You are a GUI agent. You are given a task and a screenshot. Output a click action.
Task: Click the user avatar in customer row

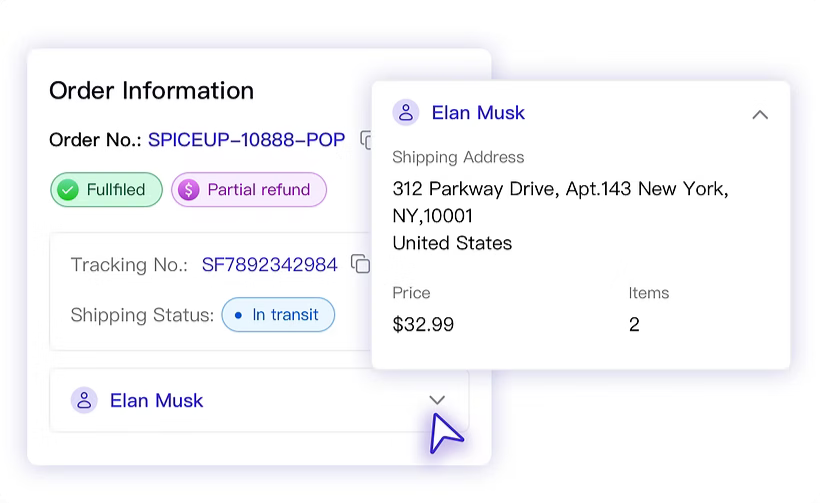point(84,400)
